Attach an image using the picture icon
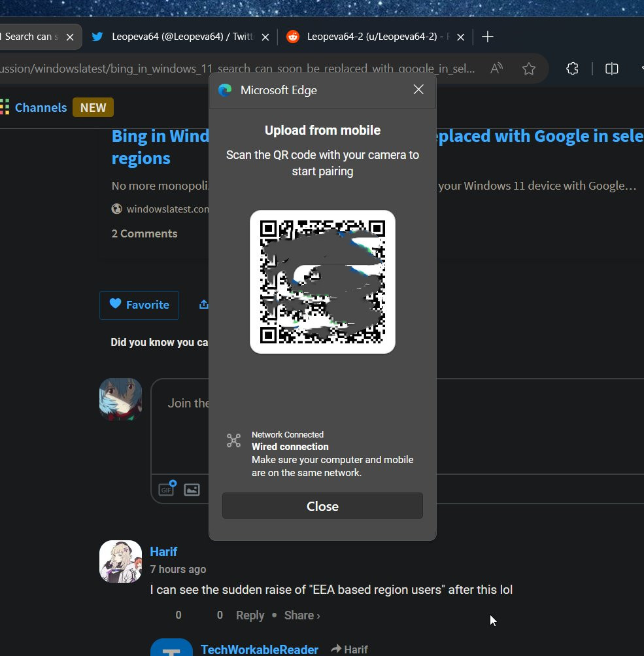Screen dimensions: 644x656 tap(192, 489)
